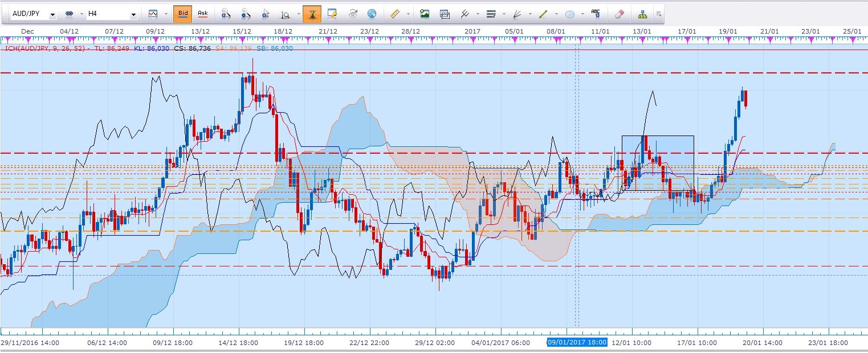Screen dimensions: 868x353
Task: Select the ellipse shape tool
Action: [569, 13]
